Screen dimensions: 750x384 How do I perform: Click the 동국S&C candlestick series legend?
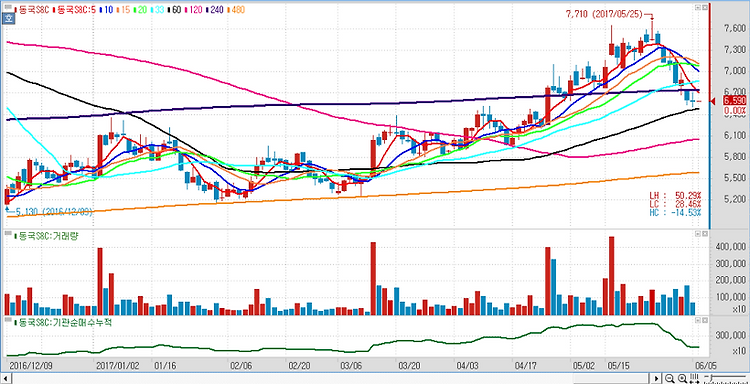tap(32, 10)
